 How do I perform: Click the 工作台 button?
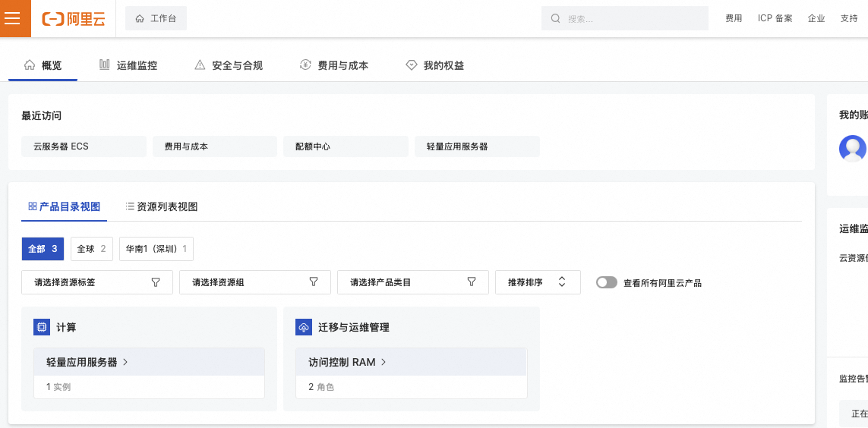pyautogui.click(x=156, y=18)
